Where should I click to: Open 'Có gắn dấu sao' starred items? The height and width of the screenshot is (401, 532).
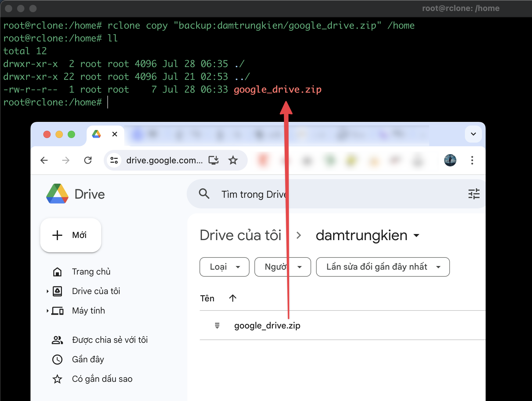pos(102,379)
